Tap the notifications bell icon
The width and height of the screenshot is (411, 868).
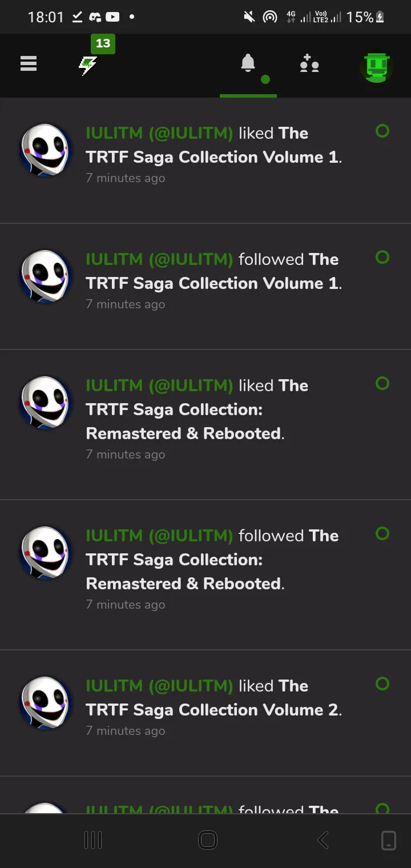point(248,63)
